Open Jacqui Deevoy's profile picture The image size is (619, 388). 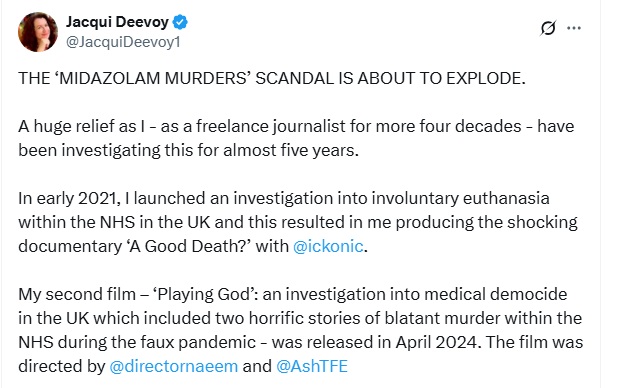tap(38, 32)
